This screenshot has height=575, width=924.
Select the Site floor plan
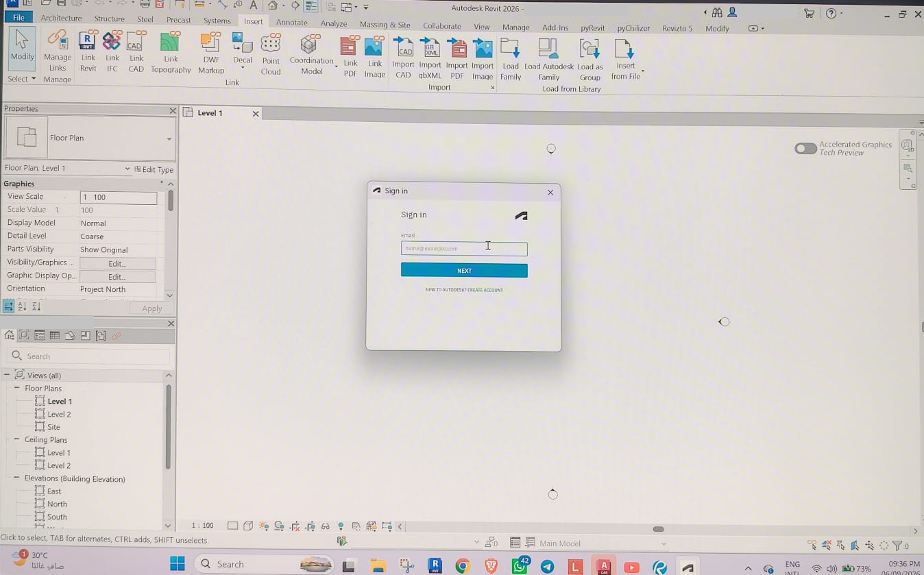53,427
